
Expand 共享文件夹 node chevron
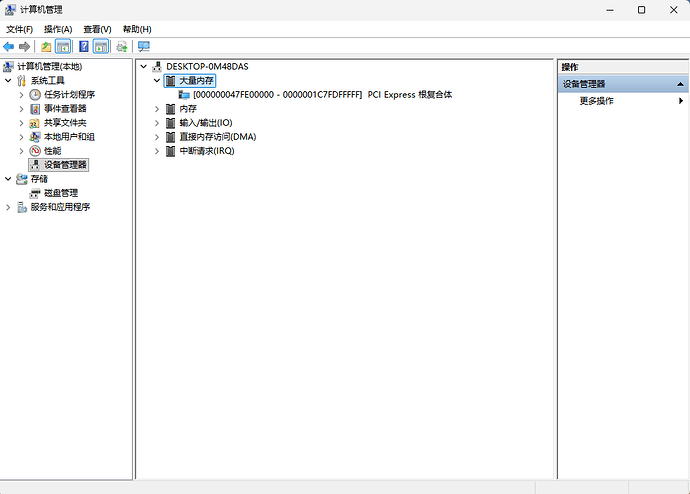[x=21, y=123]
